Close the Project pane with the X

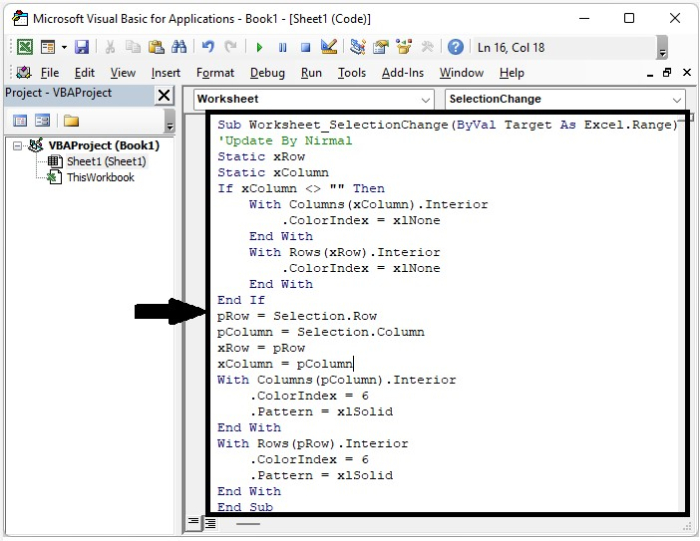tap(164, 95)
